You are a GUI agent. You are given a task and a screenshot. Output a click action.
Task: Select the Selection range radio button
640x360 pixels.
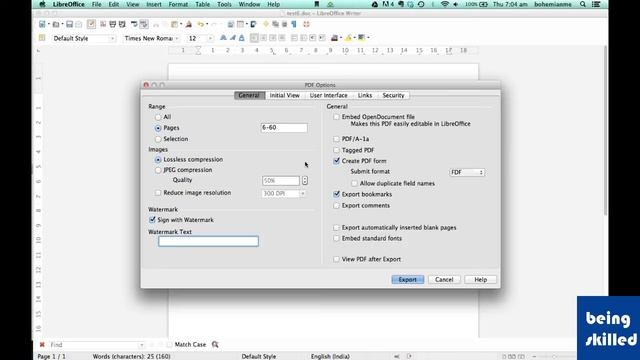(x=158, y=139)
